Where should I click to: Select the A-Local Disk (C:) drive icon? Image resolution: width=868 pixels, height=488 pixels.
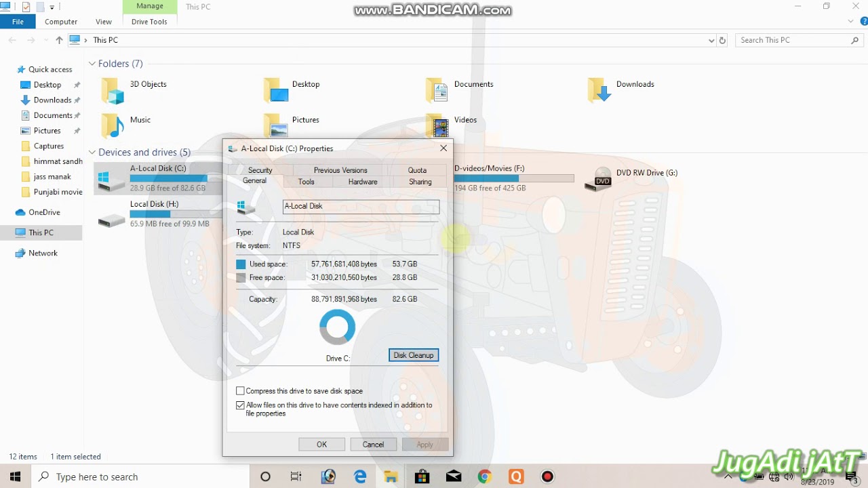pos(111,180)
